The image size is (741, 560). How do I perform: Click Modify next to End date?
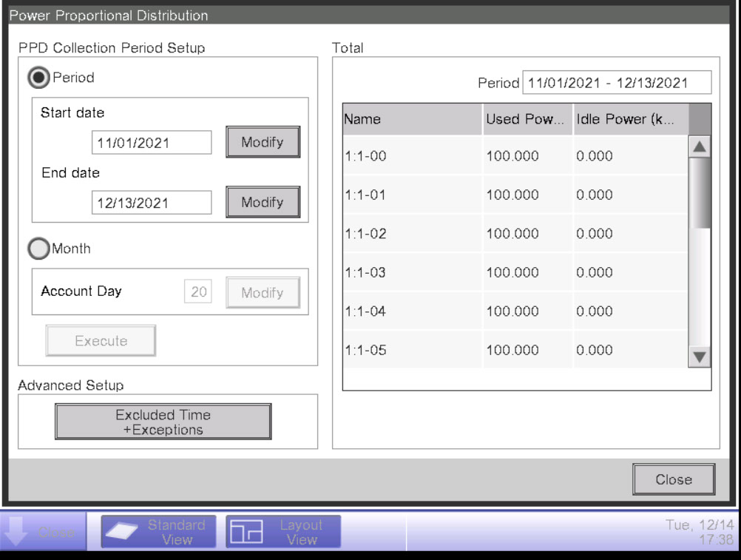pyautogui.click(x=263, y=202)
